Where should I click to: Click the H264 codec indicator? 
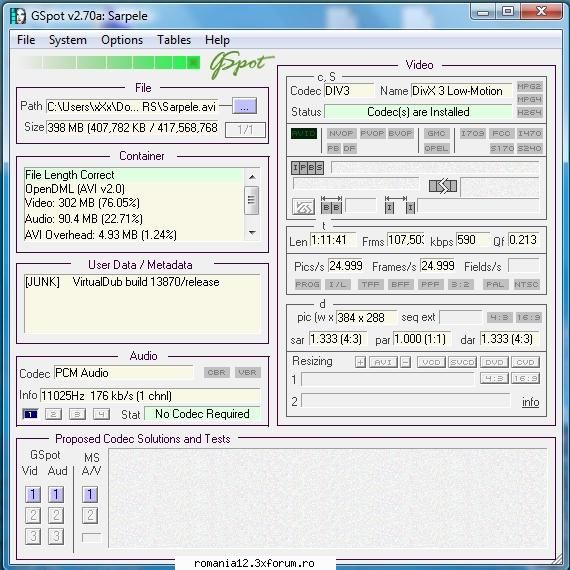point(529,112)
